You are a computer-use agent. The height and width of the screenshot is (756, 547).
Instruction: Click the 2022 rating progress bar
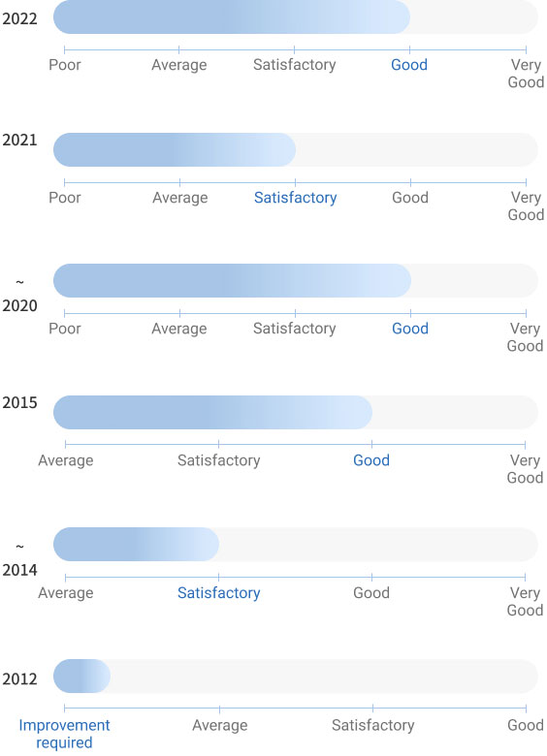296,16
